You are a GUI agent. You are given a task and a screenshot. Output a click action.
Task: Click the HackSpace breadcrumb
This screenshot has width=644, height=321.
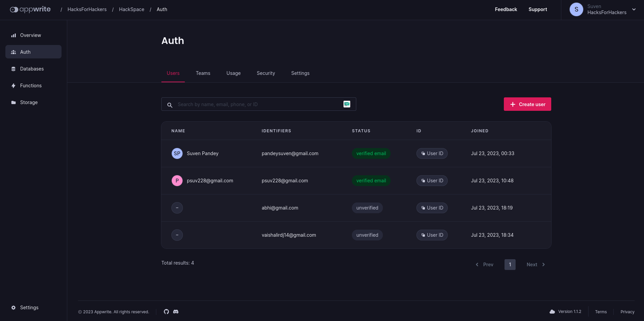(131, 9)
